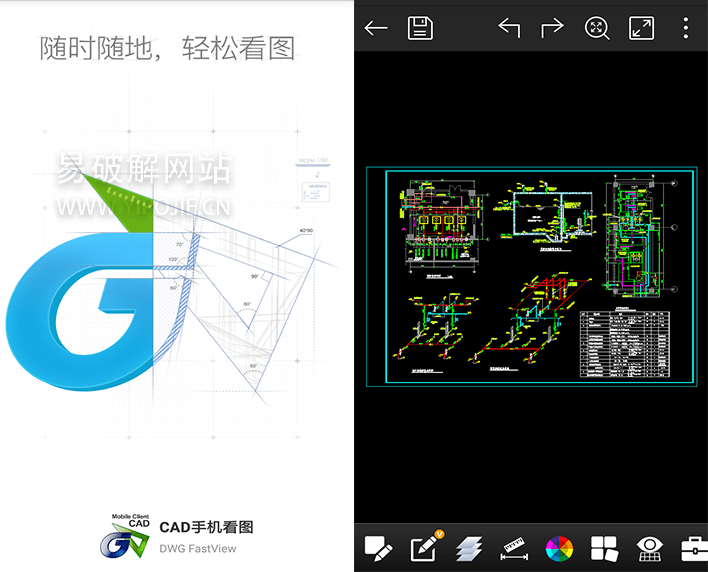This screenshot has width=708, height=572.
Task: Redo the last action
Action: (x=552, y=28)
